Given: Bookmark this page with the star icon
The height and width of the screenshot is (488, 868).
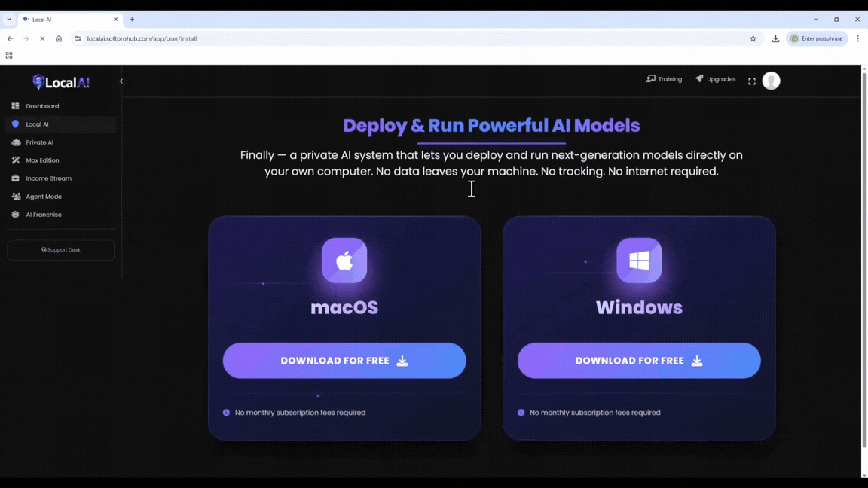Looking at the screenshot, I should 753,38.
